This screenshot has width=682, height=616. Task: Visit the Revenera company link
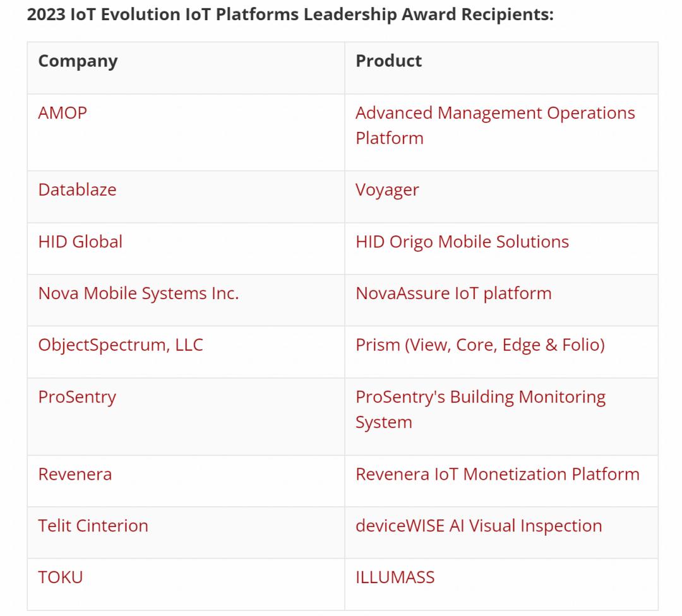point(75,474)
